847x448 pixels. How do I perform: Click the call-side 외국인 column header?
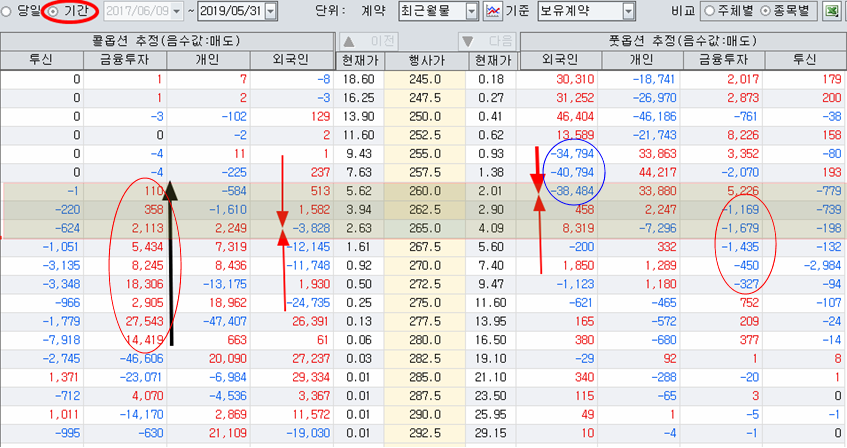coord(292,60)
